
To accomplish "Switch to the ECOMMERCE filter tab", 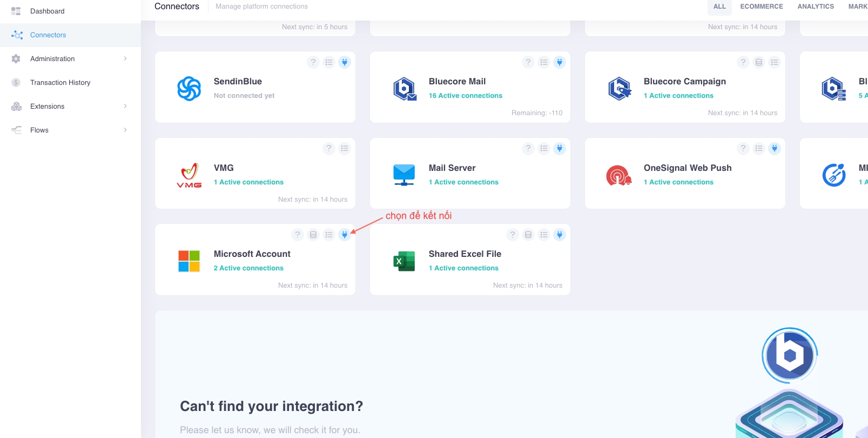I will [x=761, y=6].
